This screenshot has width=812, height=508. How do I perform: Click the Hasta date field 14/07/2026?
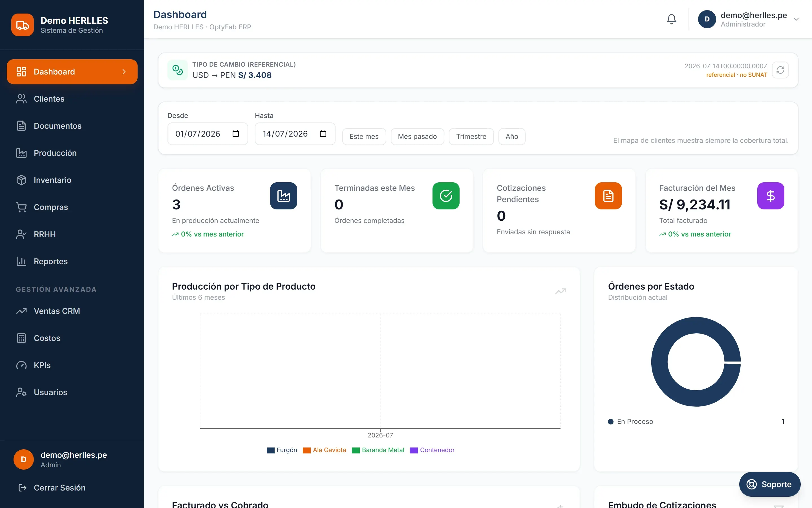click(x=295, y=134)
